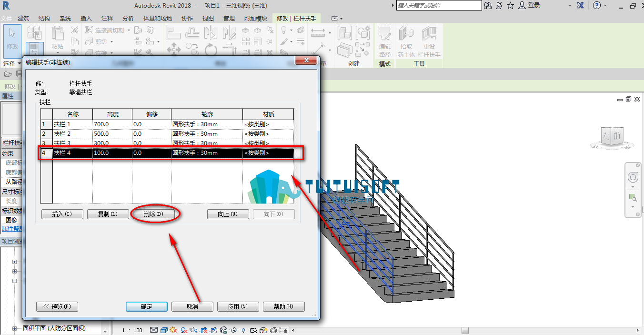Click the 3D view horizontal scrollbar thumb
Image resolution: width=644 pixels, height=335 pixels.
(x=465, y=330)
